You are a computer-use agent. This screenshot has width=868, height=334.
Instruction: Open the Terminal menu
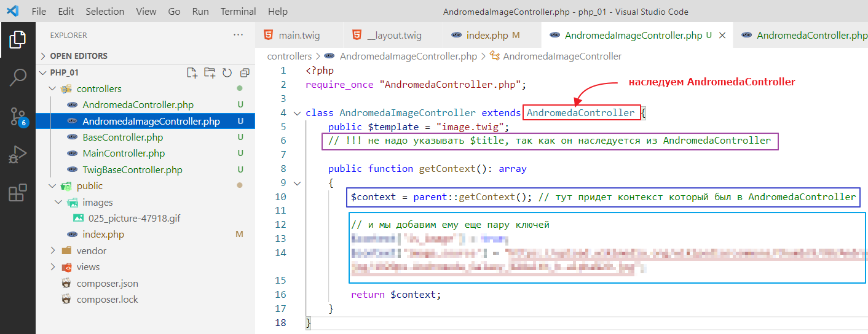(238, 11)
